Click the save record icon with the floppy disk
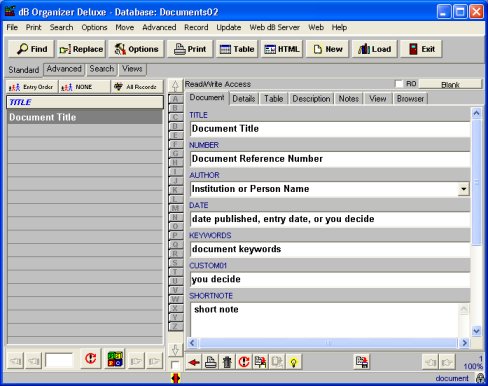 pos(362,362)
